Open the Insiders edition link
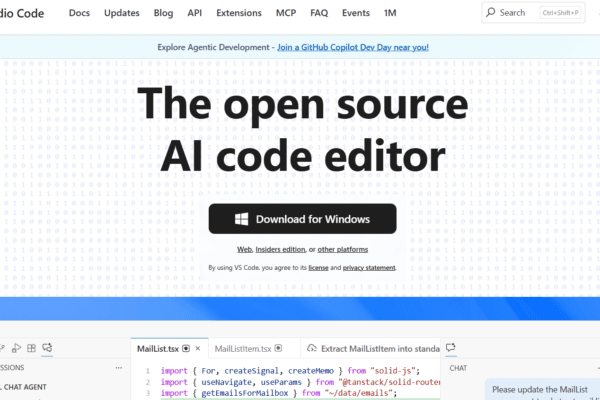The width and height of the screenshot is (600, 400). click(x=280, y=249)
